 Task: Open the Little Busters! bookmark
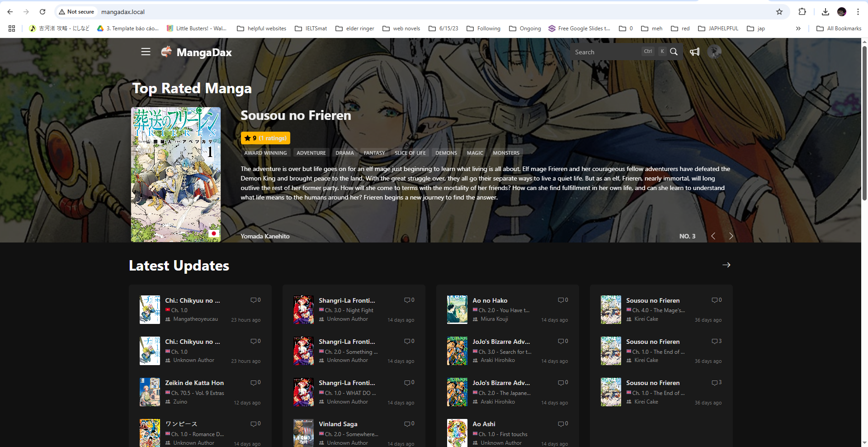197,29
